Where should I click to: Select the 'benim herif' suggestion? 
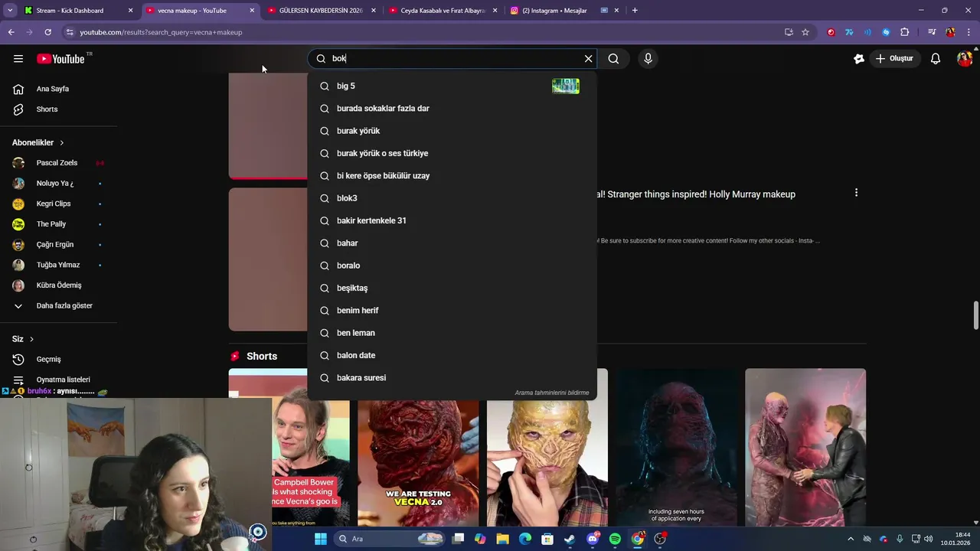tap(452, 311)
